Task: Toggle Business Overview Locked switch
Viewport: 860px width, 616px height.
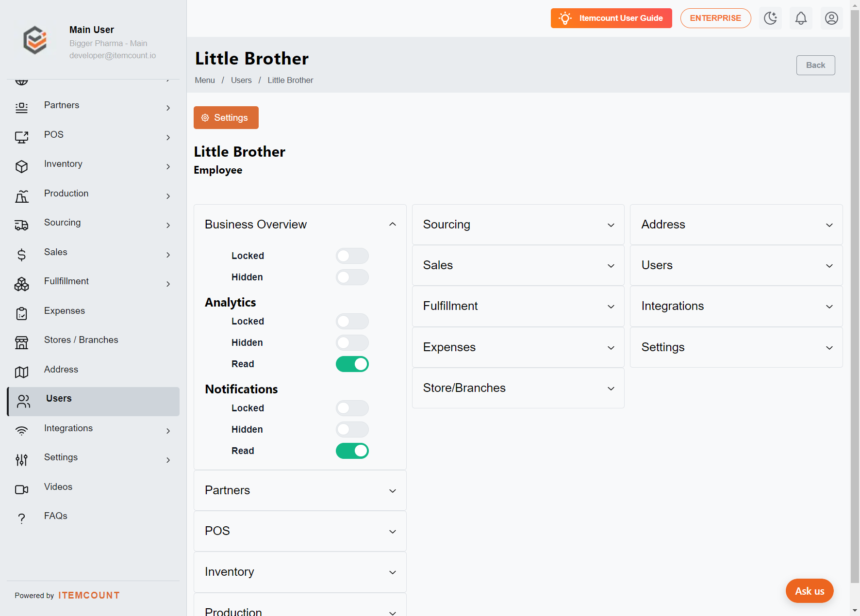Action: [x=352, y=256]
